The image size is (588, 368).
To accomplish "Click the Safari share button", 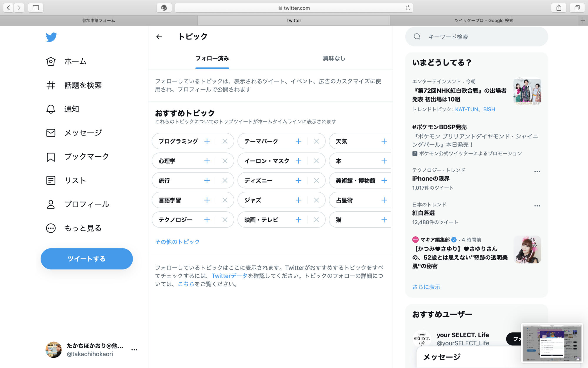I will [559, 8].
